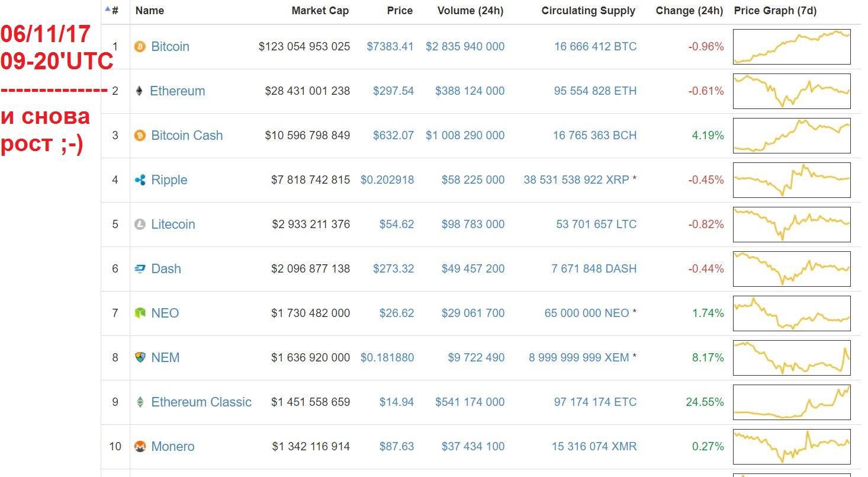
Task: Open Bitcoin Cash's 7-day price graph
Action: pos(792,135)
